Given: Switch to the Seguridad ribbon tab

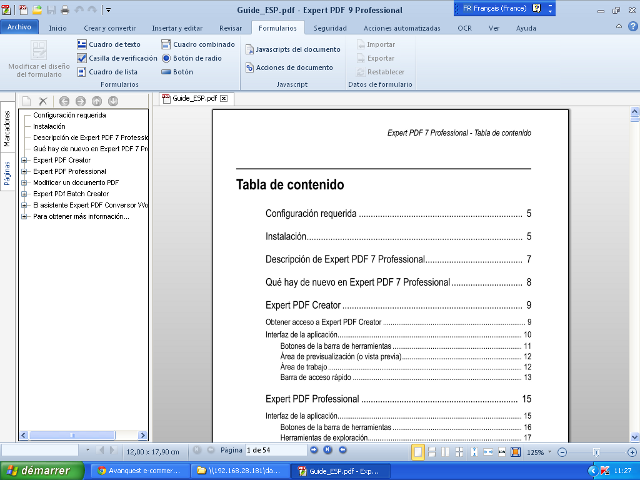Looking at the screenshot, I should tap(330, 28).
